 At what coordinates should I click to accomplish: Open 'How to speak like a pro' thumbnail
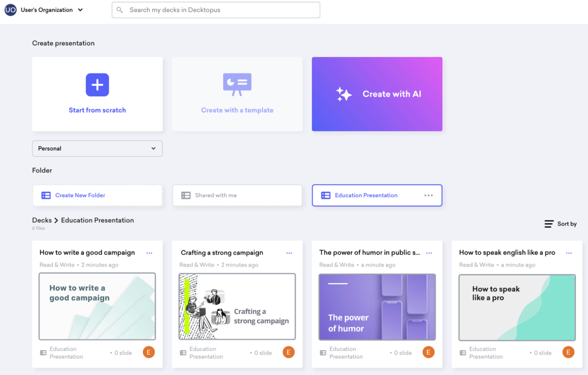[x=517, y=307]
